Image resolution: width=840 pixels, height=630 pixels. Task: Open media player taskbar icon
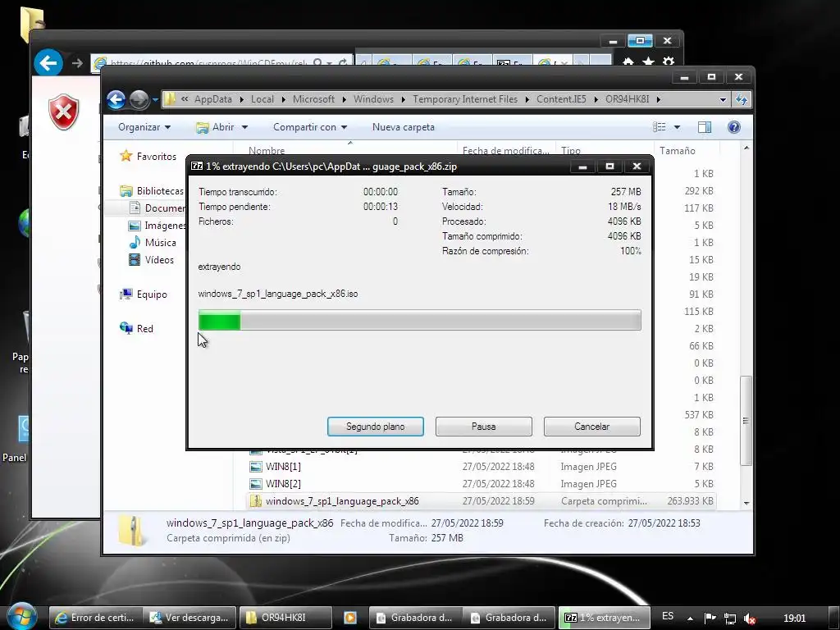(x=349, y=618)
